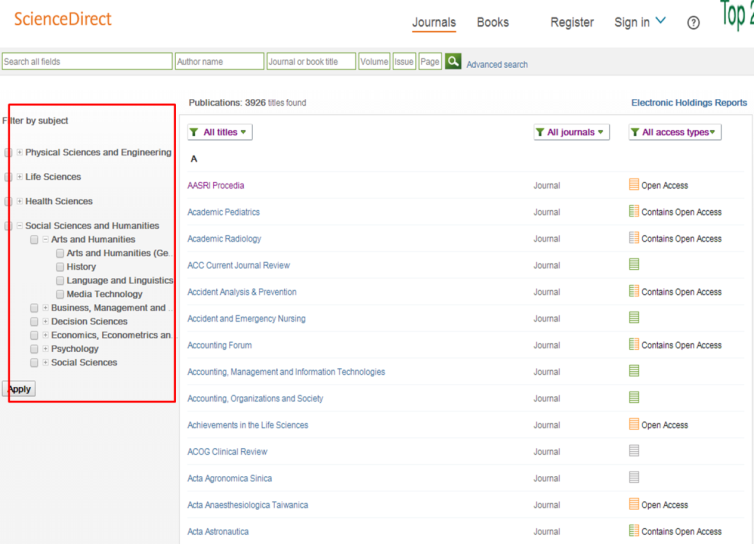Open the Academic Pediatrics journal

[x=224, y=212]
